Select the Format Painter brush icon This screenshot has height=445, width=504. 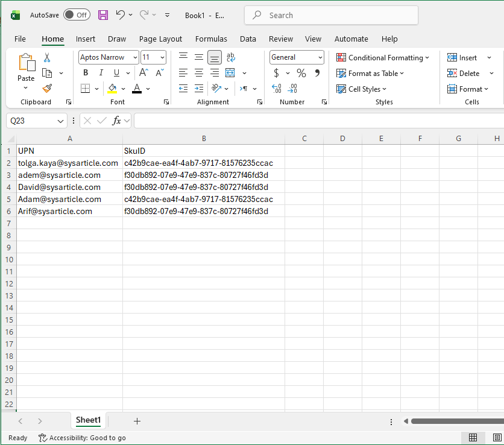coord(47,88)
